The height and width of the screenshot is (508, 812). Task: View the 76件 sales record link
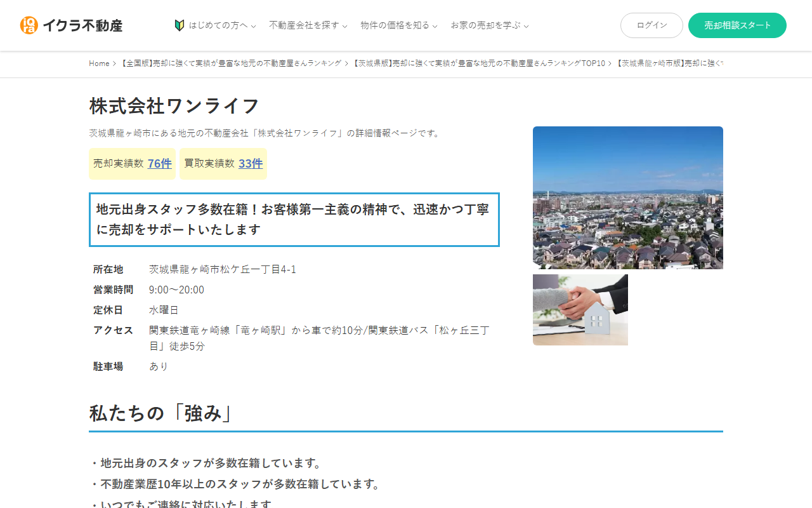click(160, 163)
